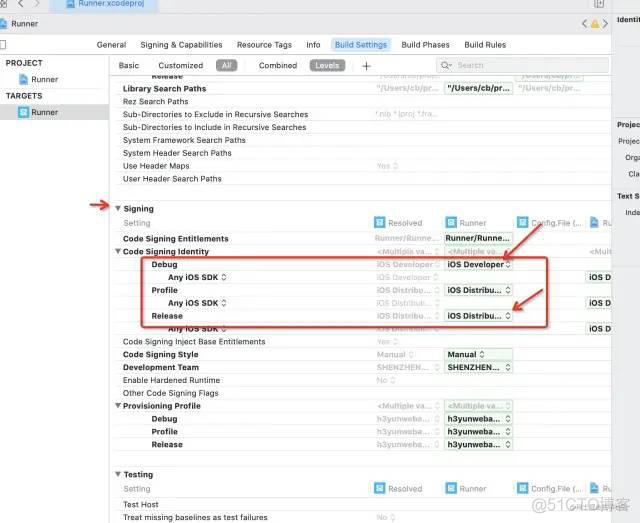Click the plus button to add a setting

tap(366, 66)
